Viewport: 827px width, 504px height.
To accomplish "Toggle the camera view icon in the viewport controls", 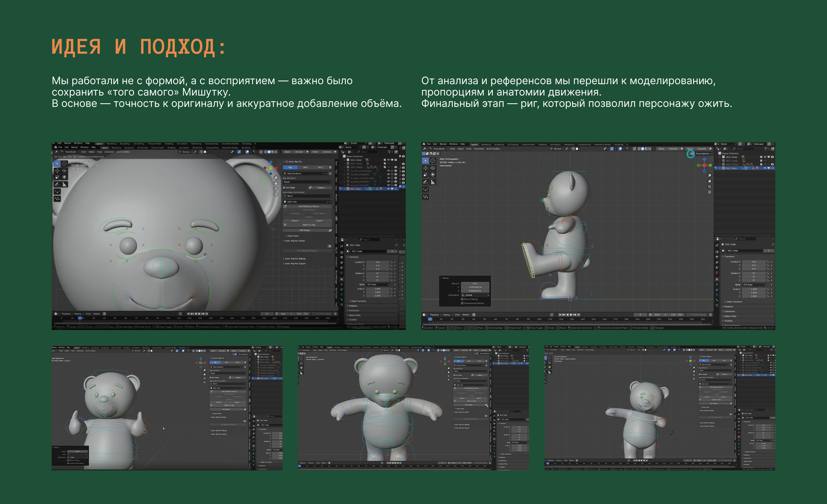I will click(709, 186).
